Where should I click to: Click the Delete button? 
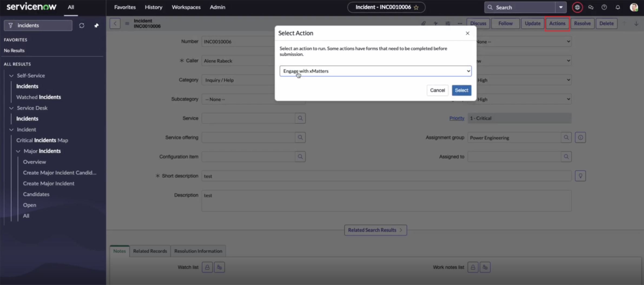pyautogui.click(x=606, y=24)
